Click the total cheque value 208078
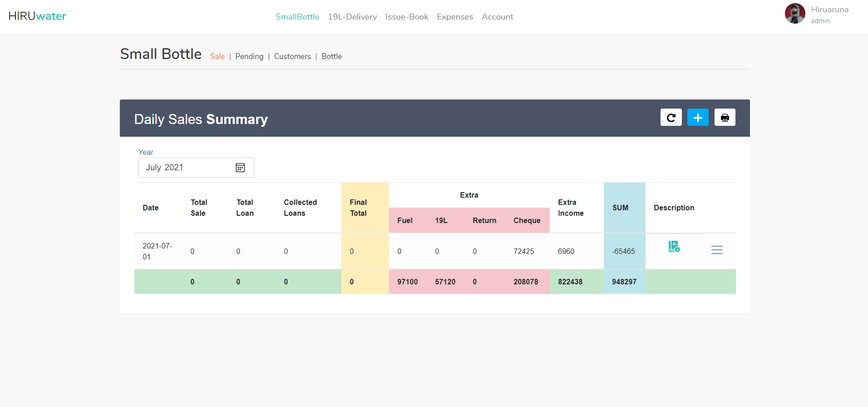This screenshot has height=407, width=868. (526, 282)
